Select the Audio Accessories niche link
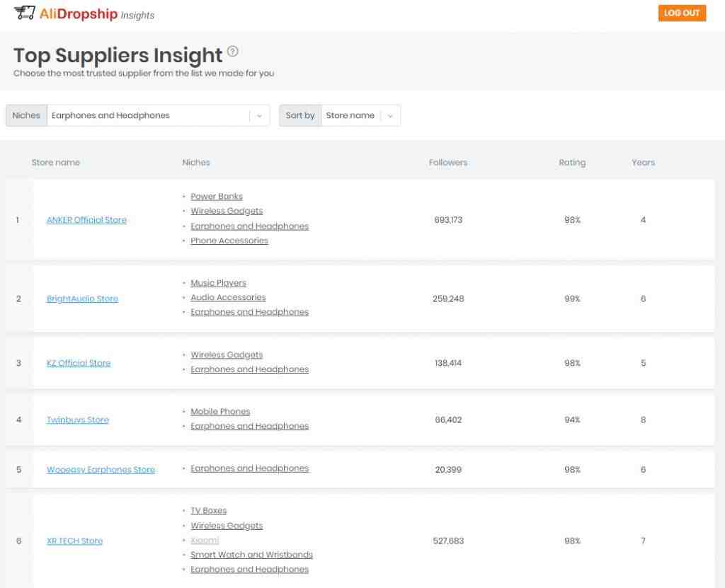 coord(229,298)
